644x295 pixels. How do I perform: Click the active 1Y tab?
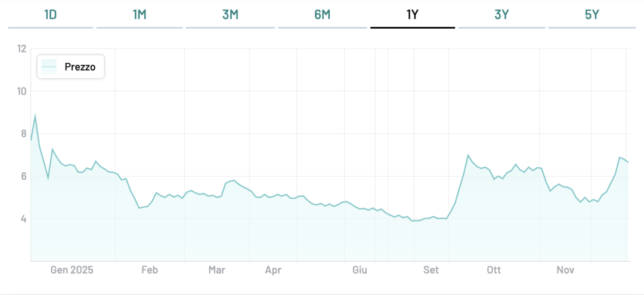tap(413, 15)
